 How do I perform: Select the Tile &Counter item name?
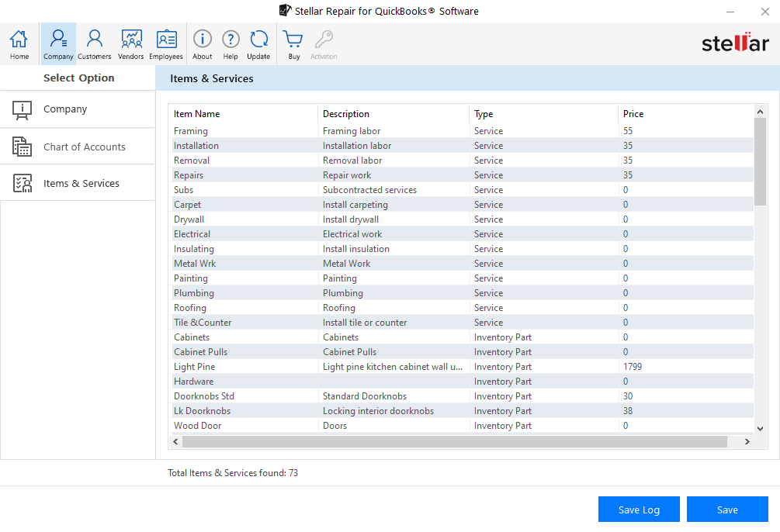[203, 322]
